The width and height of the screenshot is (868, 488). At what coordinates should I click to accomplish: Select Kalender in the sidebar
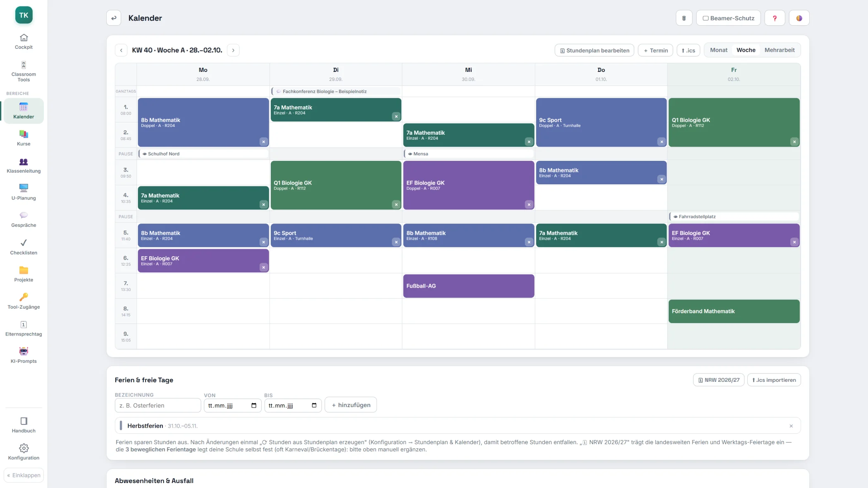[24, 111]
